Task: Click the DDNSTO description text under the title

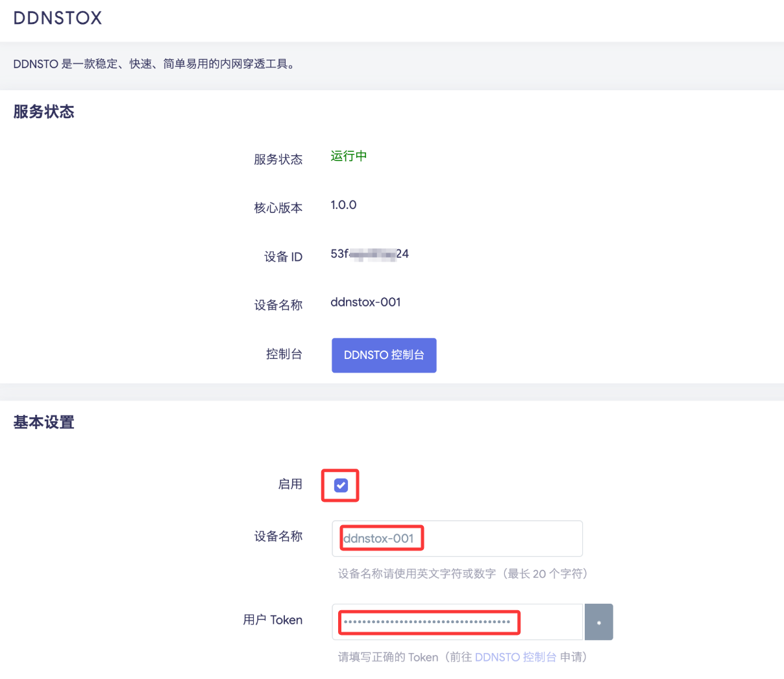Action: point(154,64)
